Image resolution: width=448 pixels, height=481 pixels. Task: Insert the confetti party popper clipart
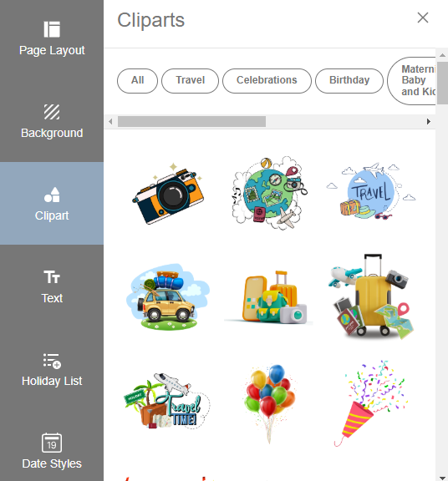click(x=370, y=403)
